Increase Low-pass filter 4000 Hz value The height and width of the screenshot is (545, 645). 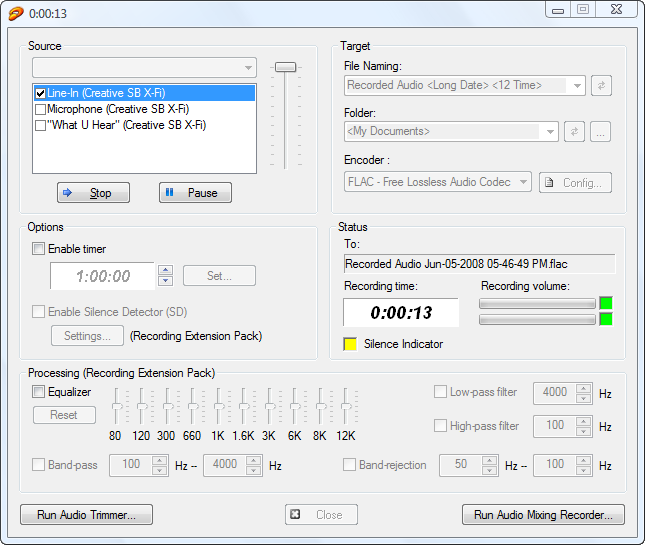pyautogui.click(x=583, y=388)
